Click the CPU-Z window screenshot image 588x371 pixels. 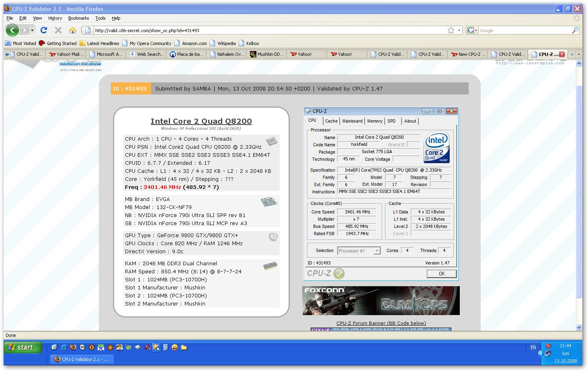point(381,194)
